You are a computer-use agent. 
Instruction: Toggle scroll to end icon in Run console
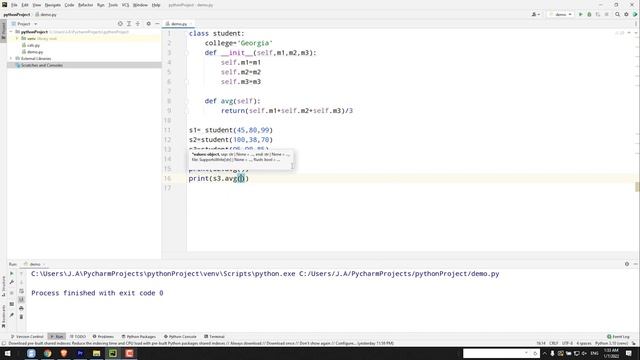click(21, 300)
